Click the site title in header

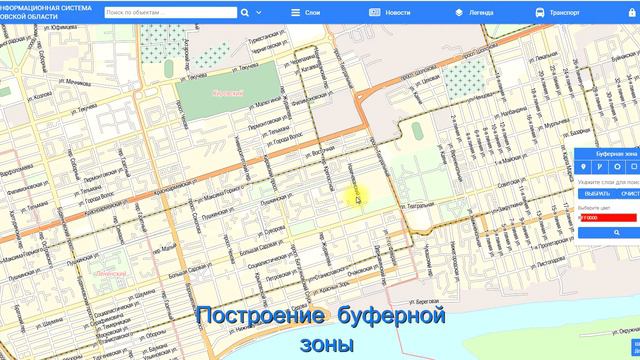(x=46, y=12)
